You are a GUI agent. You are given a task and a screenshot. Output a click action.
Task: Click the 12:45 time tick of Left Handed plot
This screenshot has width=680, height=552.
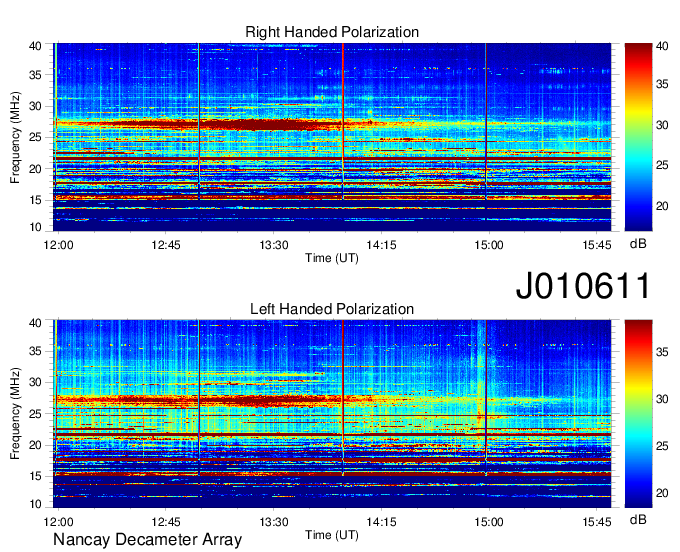166,522
